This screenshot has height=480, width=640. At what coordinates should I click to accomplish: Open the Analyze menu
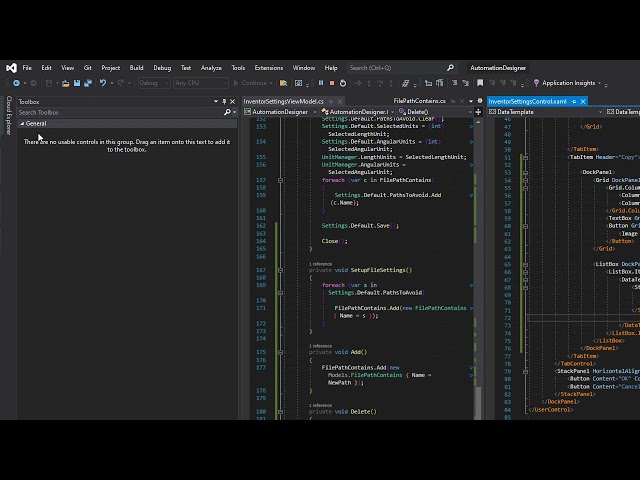point(211,68)
